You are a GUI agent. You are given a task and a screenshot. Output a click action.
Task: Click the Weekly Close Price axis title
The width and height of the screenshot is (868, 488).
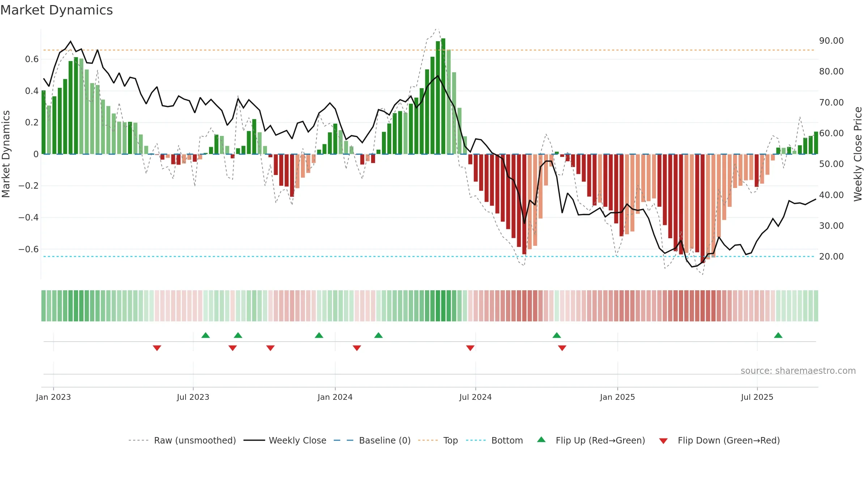(858, 154)
